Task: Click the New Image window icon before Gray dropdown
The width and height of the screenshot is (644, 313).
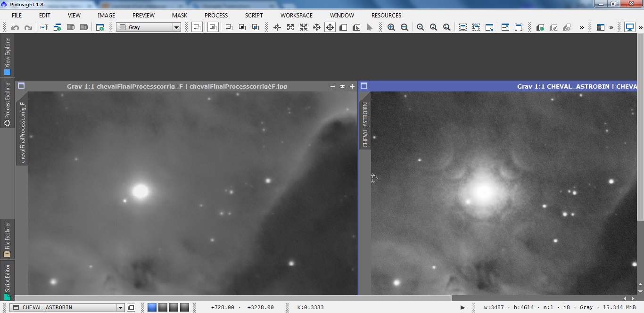Action: [x=100, y=27]
